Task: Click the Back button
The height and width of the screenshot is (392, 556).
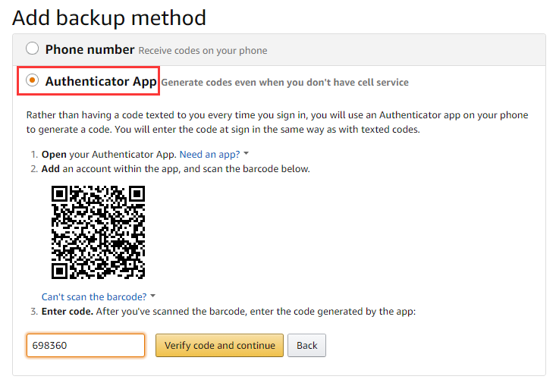Action: [x=307, y=346]
